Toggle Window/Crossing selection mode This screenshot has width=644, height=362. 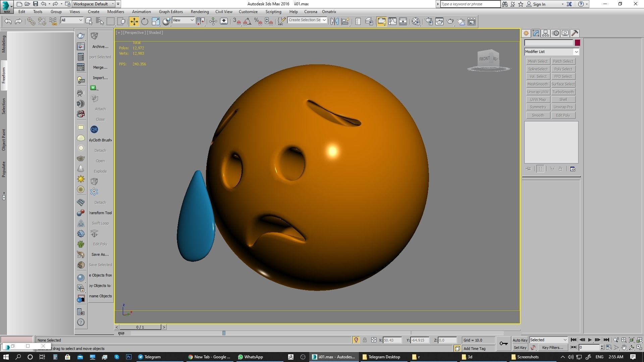pos(122,21)
